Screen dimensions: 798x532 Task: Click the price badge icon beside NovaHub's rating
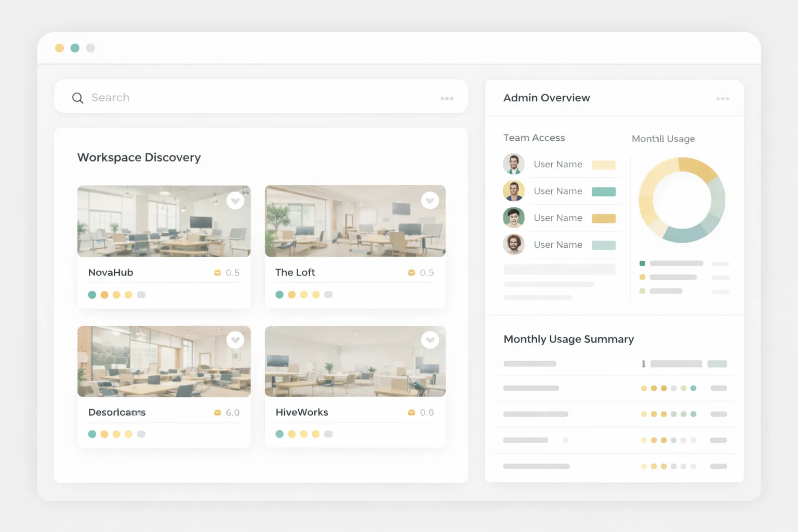point(218,272)
